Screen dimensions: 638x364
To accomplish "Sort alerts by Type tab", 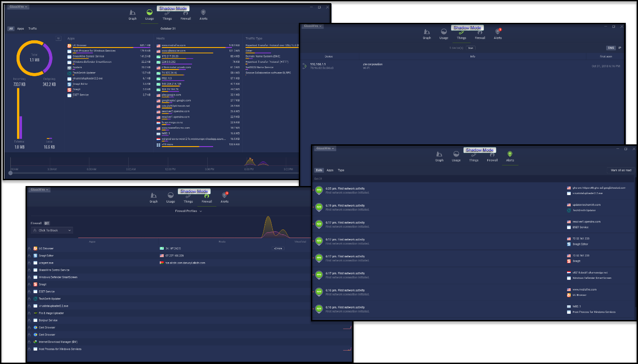I will tap(341, 170).
